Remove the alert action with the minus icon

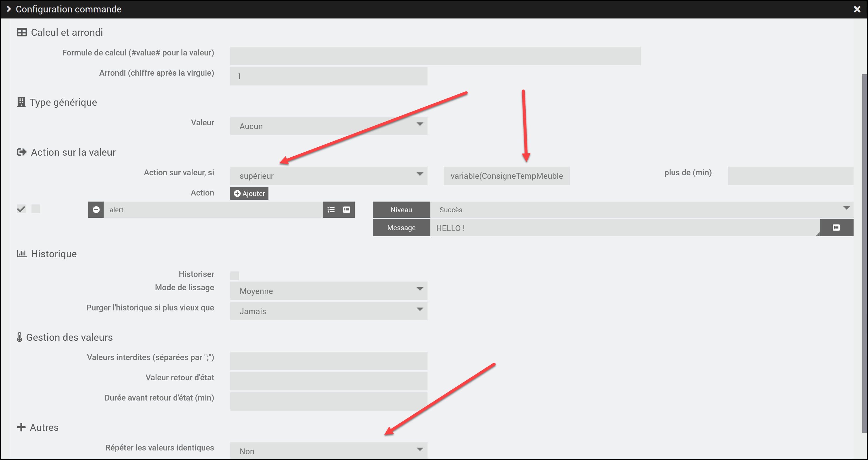coord(96,210)
